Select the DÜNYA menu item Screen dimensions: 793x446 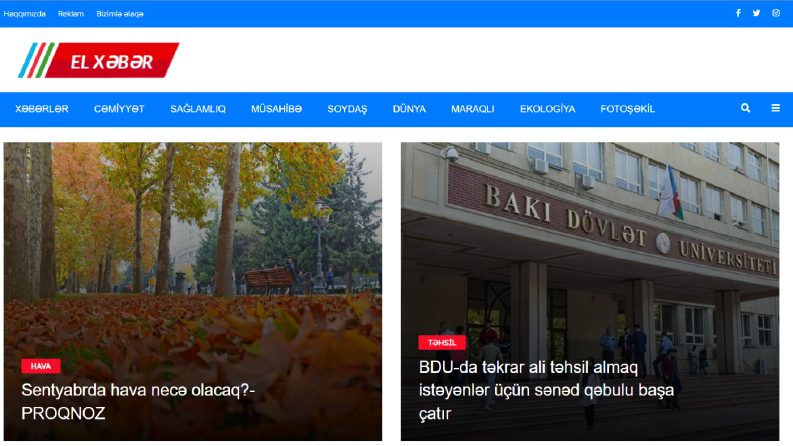409,109
